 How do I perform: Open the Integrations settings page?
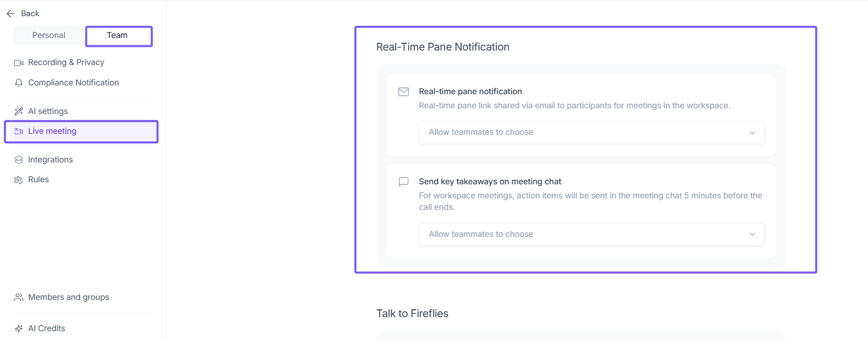(x=51, y=160)
